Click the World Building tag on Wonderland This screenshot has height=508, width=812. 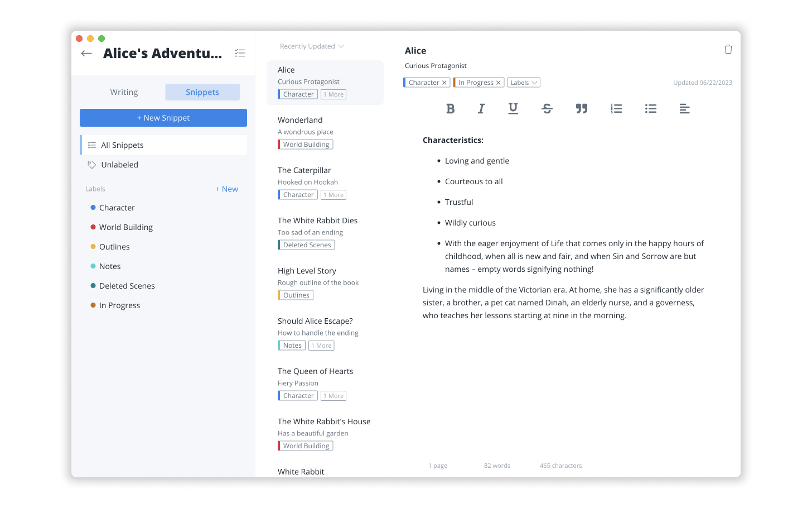306,145
